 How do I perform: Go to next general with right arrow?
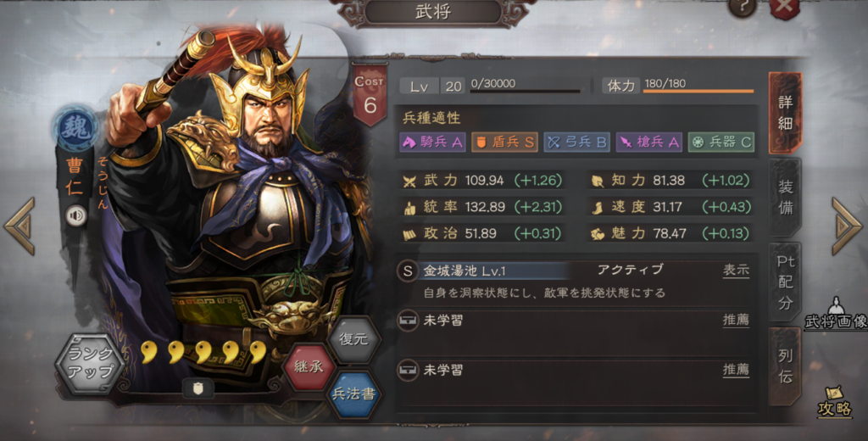(847, 226)
